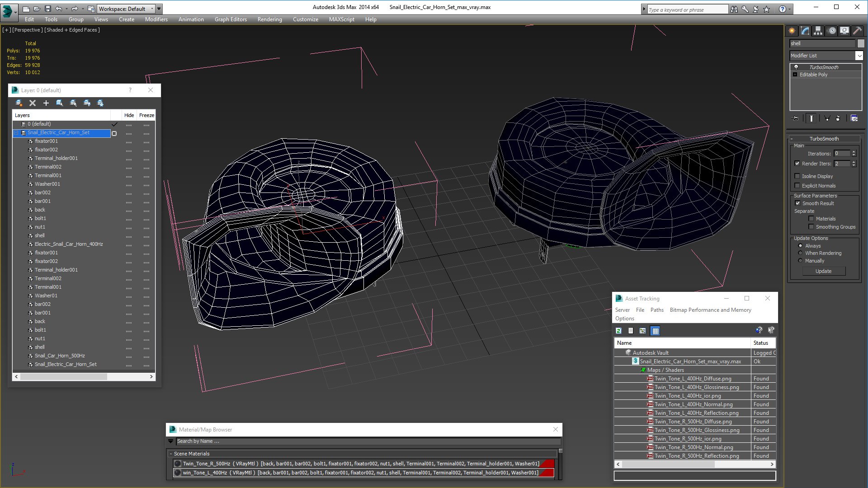Select Manually update radio button
868x488 pixels.
800,261
